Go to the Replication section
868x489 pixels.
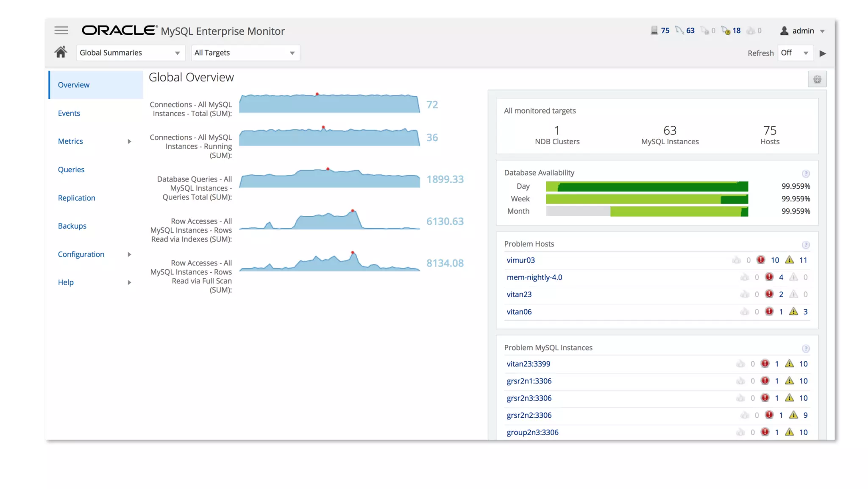pyautogui.click(x=77, y=198)
